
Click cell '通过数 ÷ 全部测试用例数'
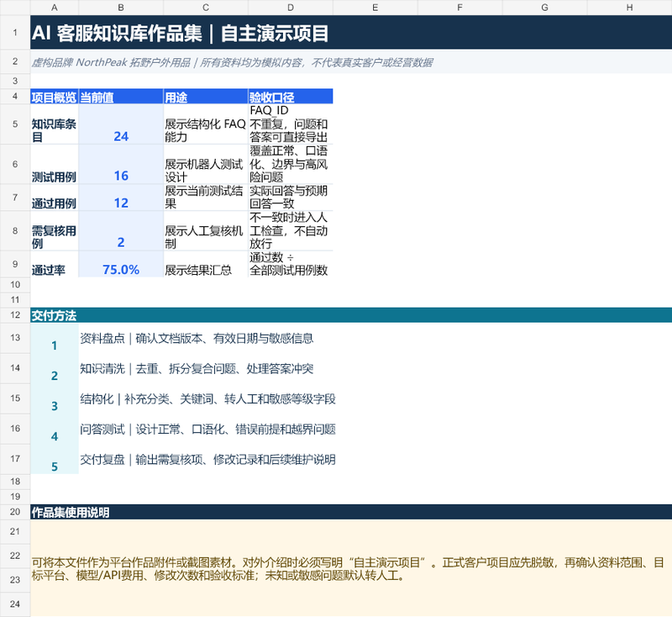click(x=291, y=264)
